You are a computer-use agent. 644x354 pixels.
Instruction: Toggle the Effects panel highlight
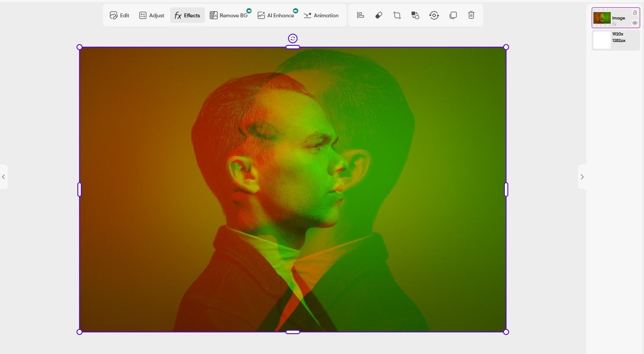pyautogui.click(x=187, y=15)
